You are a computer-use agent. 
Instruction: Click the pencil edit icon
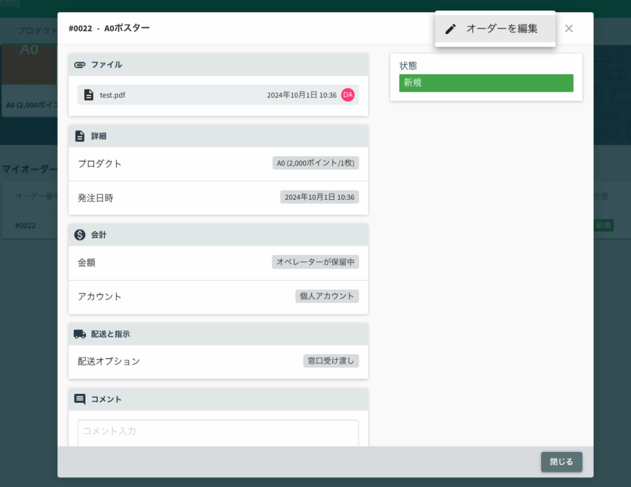[450, 29]
